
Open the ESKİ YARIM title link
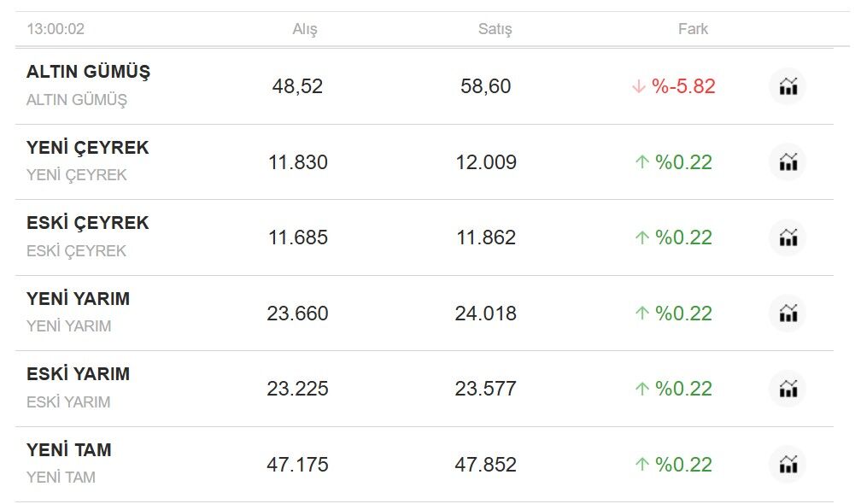pyautogui.click(x=79, y=373)
